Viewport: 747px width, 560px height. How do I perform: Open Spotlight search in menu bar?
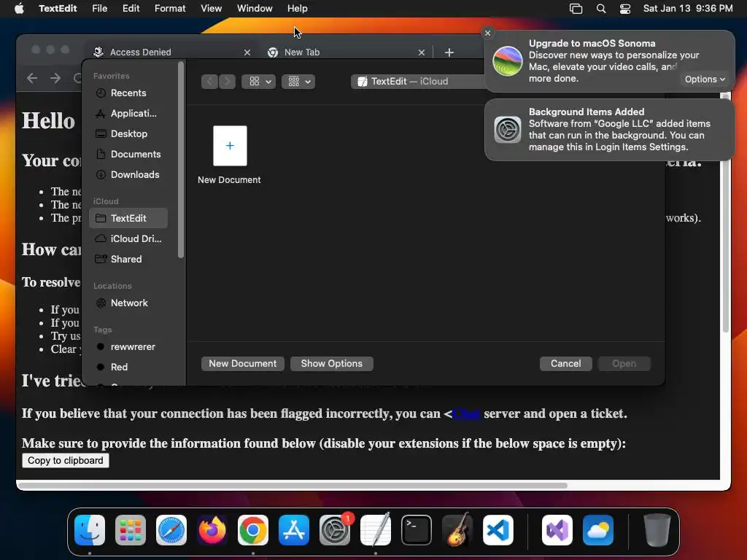click(601, 9)
